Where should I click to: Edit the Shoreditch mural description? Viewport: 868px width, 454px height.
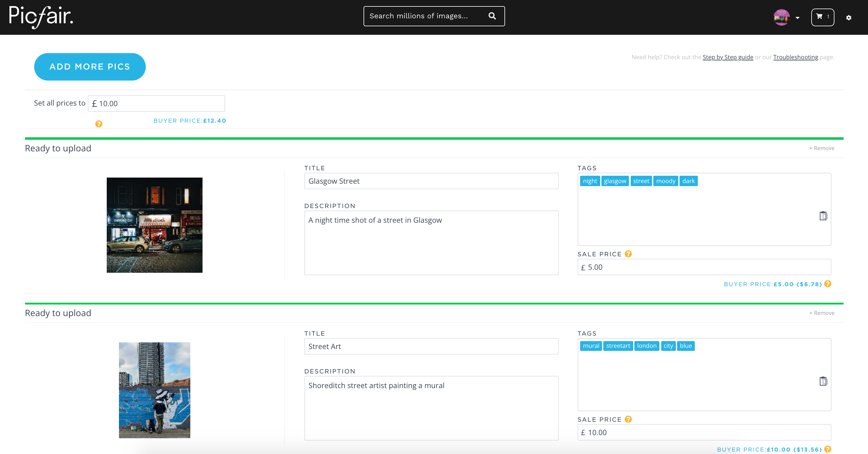click(x=431, y=408)
